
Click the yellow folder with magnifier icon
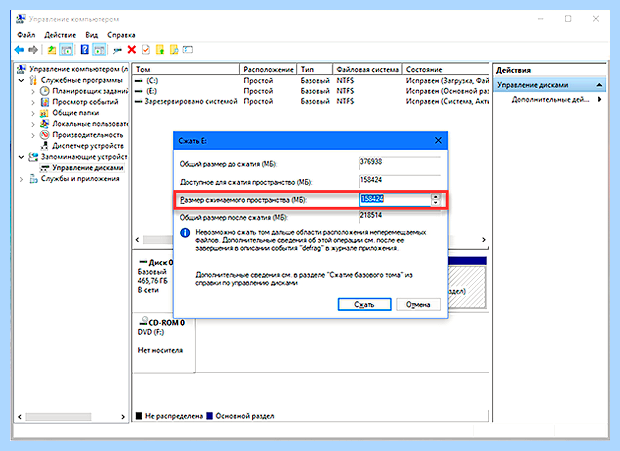point(174,50)
